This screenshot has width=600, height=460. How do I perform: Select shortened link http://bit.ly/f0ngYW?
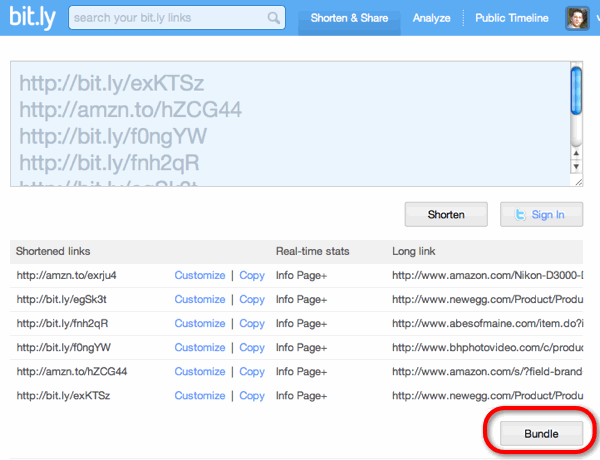click(x=64, y=347)
